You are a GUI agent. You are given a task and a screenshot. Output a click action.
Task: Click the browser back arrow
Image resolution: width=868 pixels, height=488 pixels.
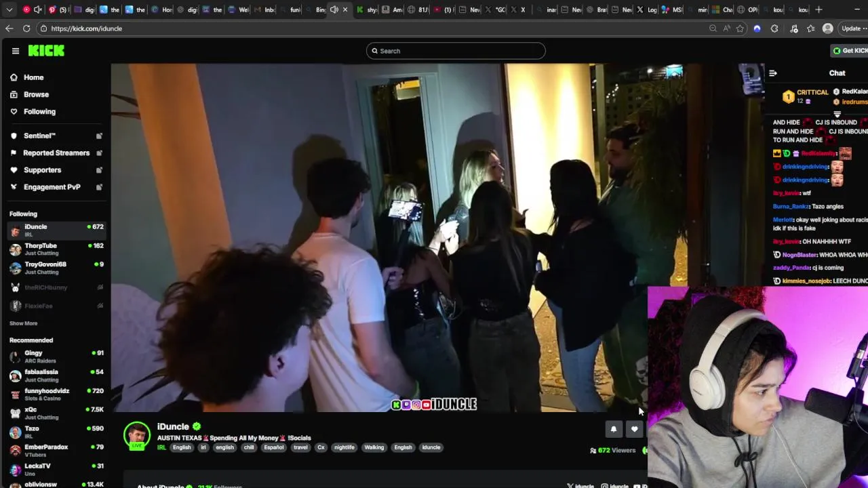pyautogui.click(x=9, y=28)
